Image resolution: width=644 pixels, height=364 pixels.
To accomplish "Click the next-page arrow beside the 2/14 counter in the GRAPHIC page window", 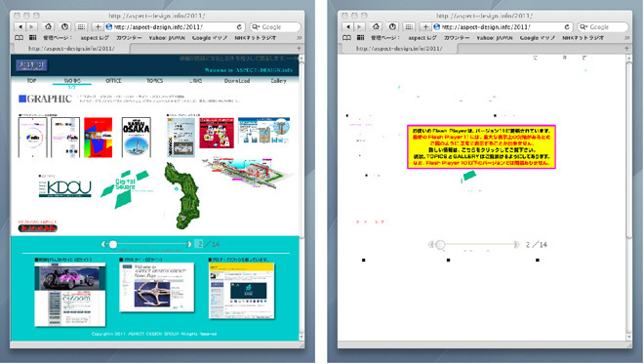I will (189, 244).
